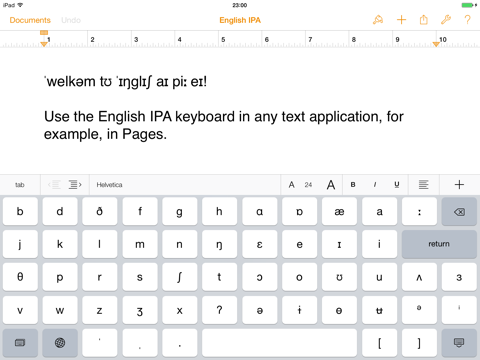
Task: Open the Helvetica font picker
Action: tap(185, 185)
